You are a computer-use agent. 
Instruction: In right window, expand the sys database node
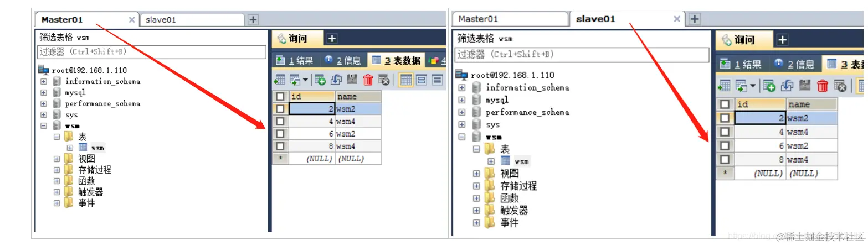click(x=461, y=125)
